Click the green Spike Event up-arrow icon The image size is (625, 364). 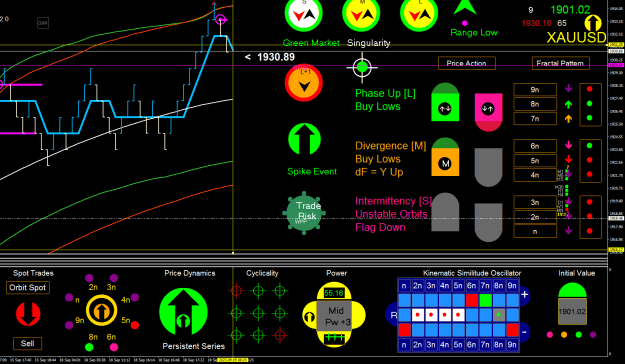[x=304, y=139]
